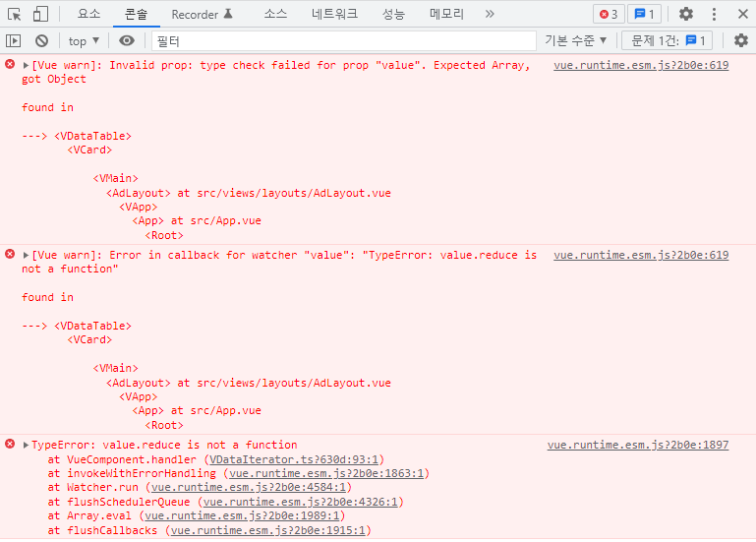Click the blue message count badge

[x=645, y=14]
